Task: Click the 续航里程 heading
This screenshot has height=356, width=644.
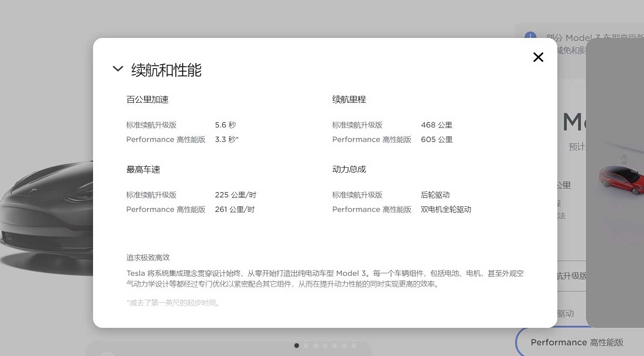Action: [349, 99]
